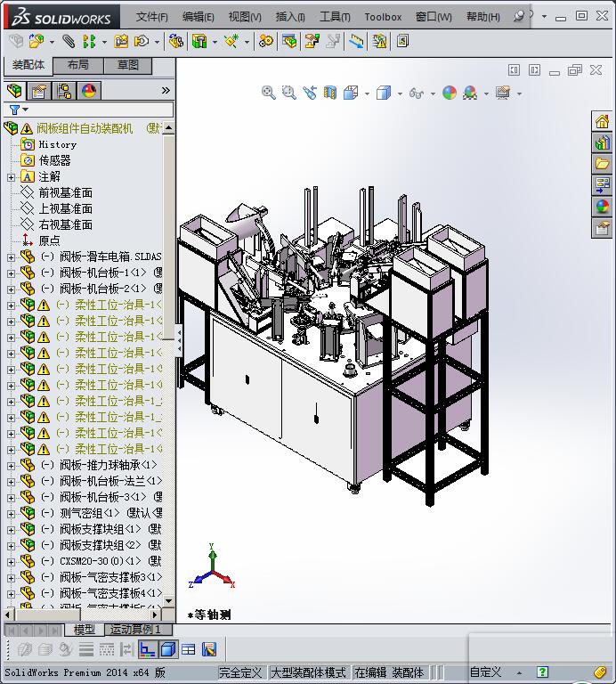Click the feature tree horizontal scroll right arrow
The image size is (616, 684).
click(155, 615)
